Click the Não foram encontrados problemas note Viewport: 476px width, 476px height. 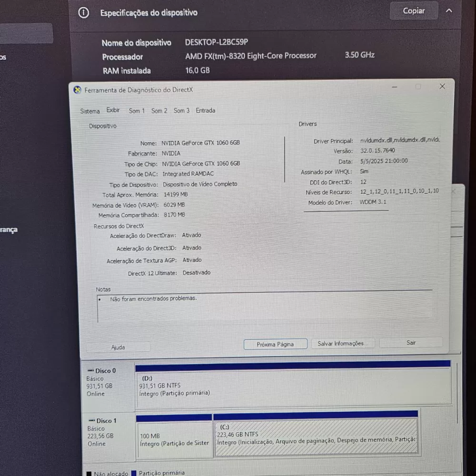pos(153,299)
